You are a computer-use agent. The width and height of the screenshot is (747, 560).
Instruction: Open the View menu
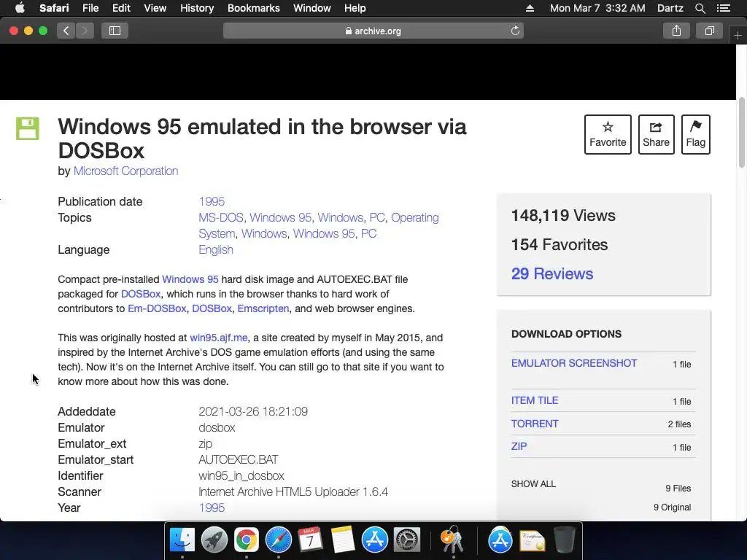click(x=155, y=8)
